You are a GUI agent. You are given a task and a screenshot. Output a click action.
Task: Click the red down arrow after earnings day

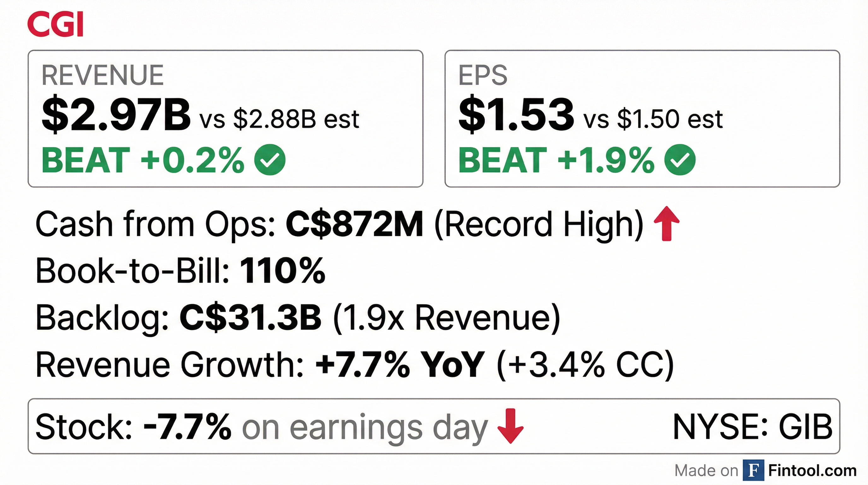coord(511,426)
